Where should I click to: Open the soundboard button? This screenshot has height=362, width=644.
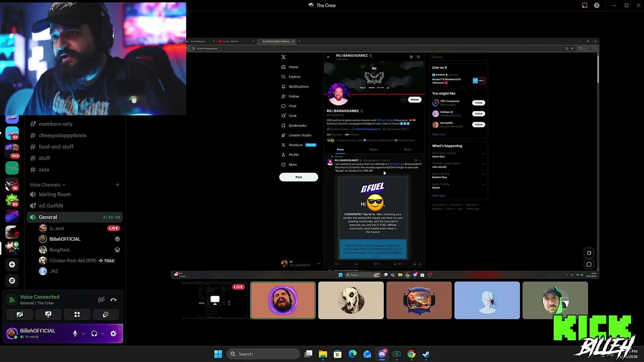pyautogui.click(x=106, y=314)
